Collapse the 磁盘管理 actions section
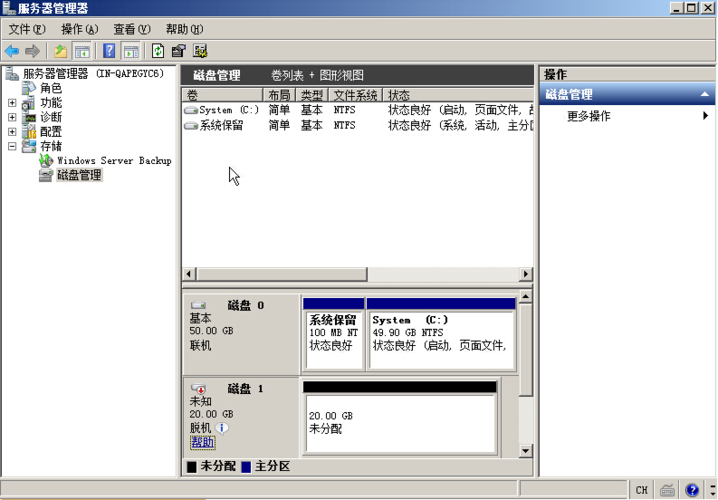The width and height of the screenshot is (718, 500). point(705,94)
